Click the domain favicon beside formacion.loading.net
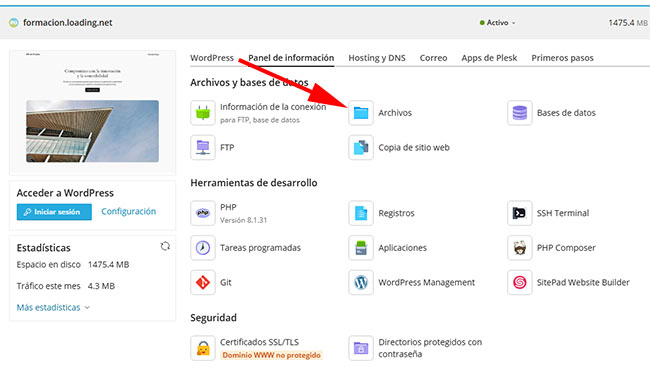This screenshot has width=650, height=372. (14, 23)
